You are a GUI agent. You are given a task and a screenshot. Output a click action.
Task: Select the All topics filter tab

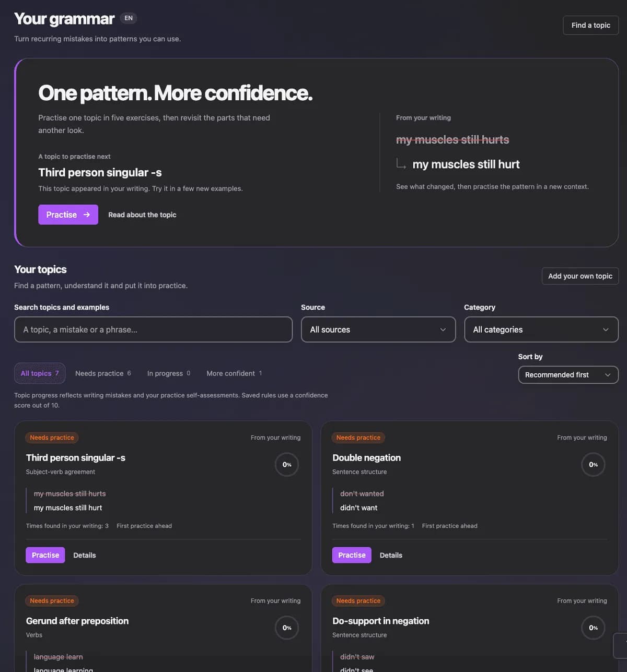coord(40,373)
